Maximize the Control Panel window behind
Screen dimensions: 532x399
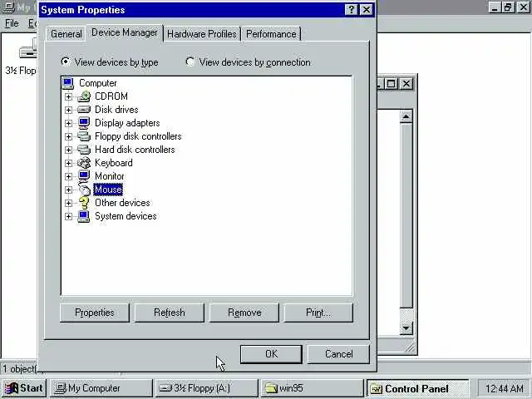[x=392, y=83]
